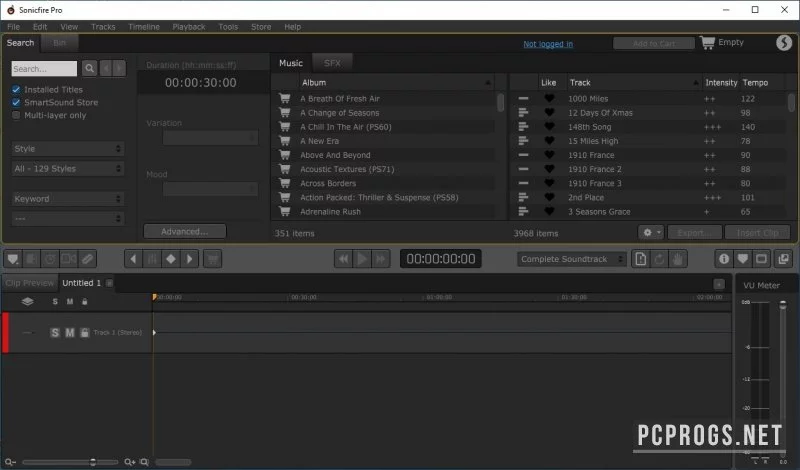Solo Track 1 (Stereo) with S button
This screenshot has width=800, height=470.
click(55, 333)
